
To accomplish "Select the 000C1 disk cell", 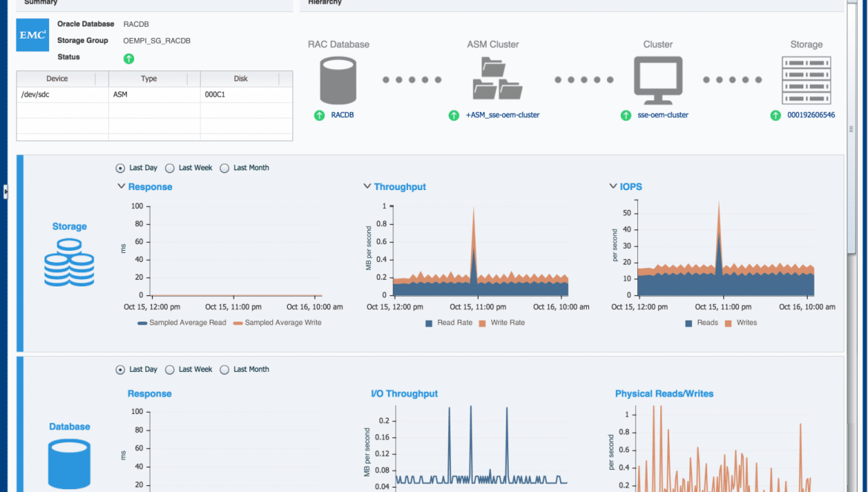I will tap(246, 95).
